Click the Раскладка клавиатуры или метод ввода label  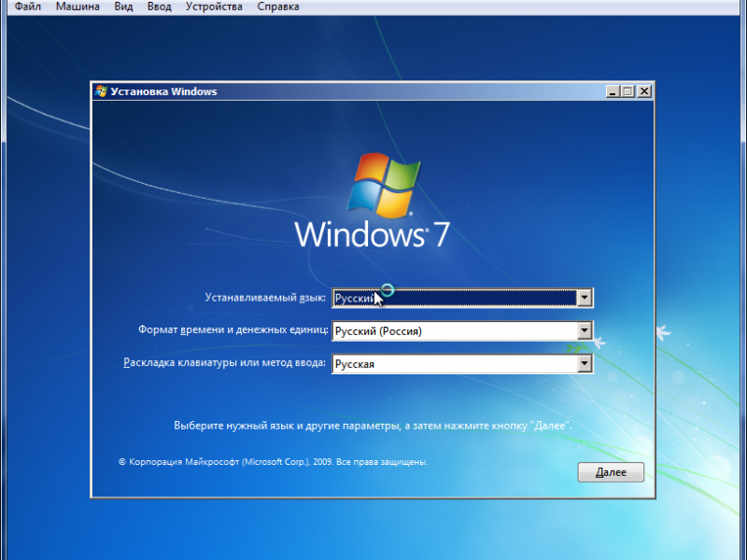(x=224, y=363)
